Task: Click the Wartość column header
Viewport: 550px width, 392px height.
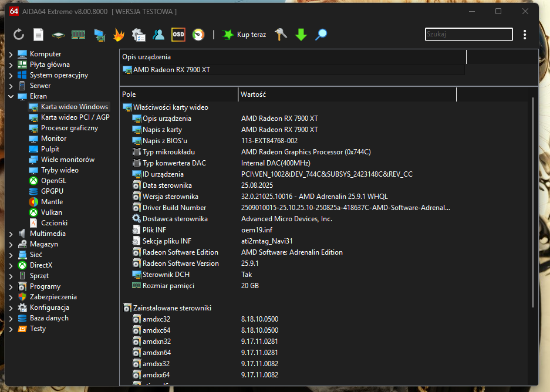Action: pos(347,94)
